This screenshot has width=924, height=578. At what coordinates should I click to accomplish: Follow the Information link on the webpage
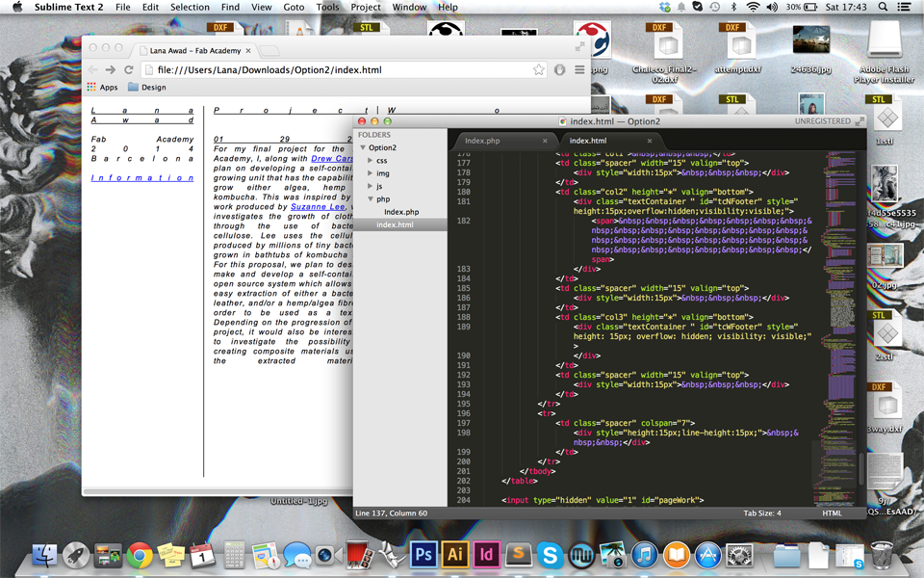pos(142,178)
